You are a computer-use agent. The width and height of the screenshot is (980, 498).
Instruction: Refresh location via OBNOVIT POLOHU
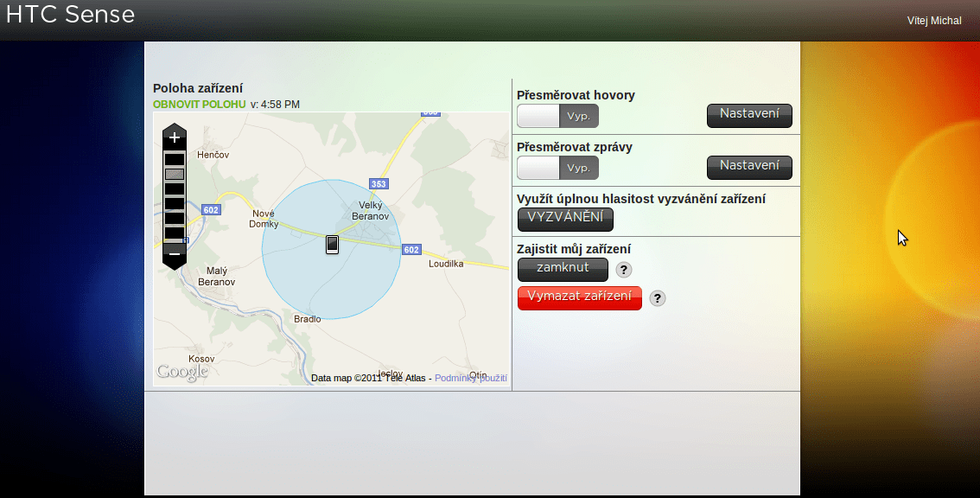[x=200, y=105]
